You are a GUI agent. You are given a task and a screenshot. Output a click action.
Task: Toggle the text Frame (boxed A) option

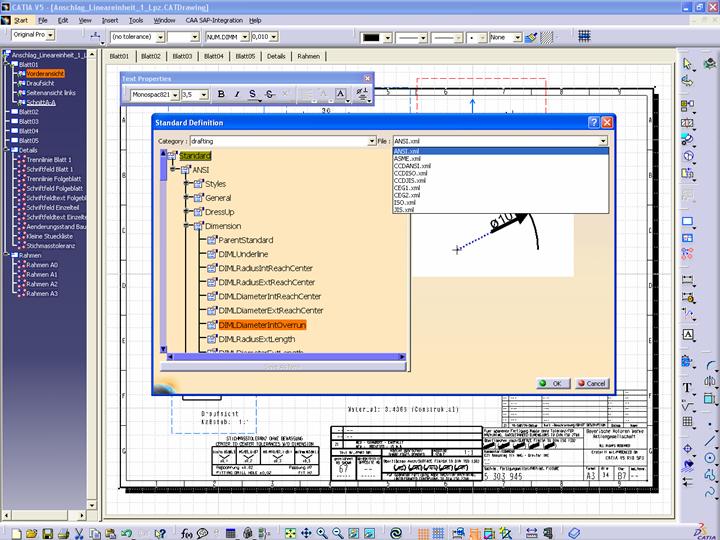coord(340,94)
